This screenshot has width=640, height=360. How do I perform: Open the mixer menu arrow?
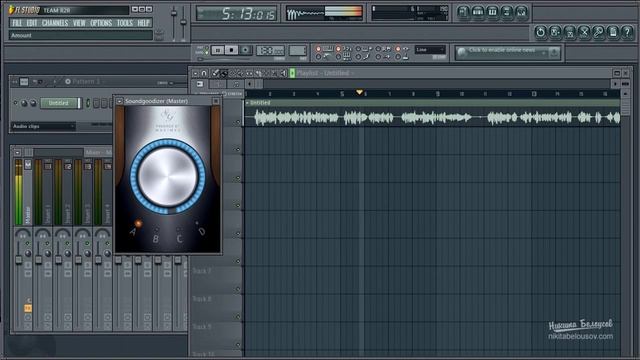pos(17,153)
